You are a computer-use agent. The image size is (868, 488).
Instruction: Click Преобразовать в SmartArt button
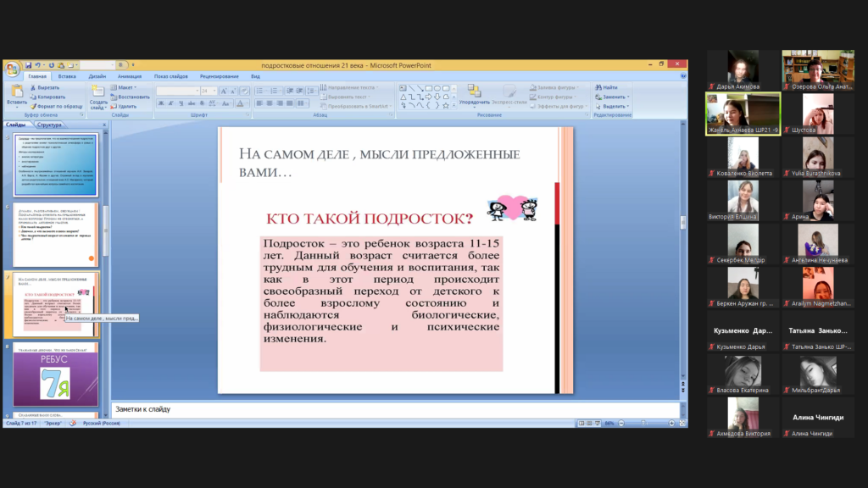click(x=356, y=106)
